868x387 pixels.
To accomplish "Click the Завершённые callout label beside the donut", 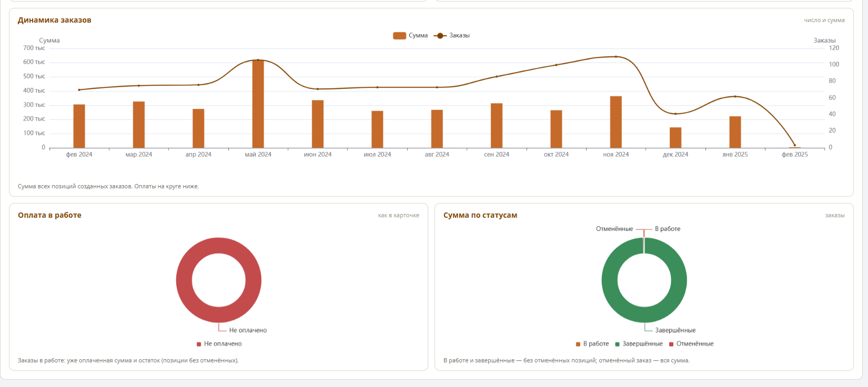I will [675, 330].
